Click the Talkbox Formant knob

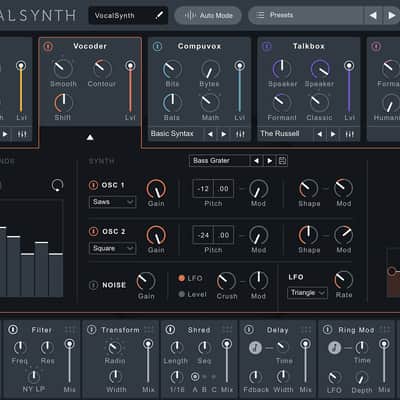pyautogui.click(x=282, y=103)
